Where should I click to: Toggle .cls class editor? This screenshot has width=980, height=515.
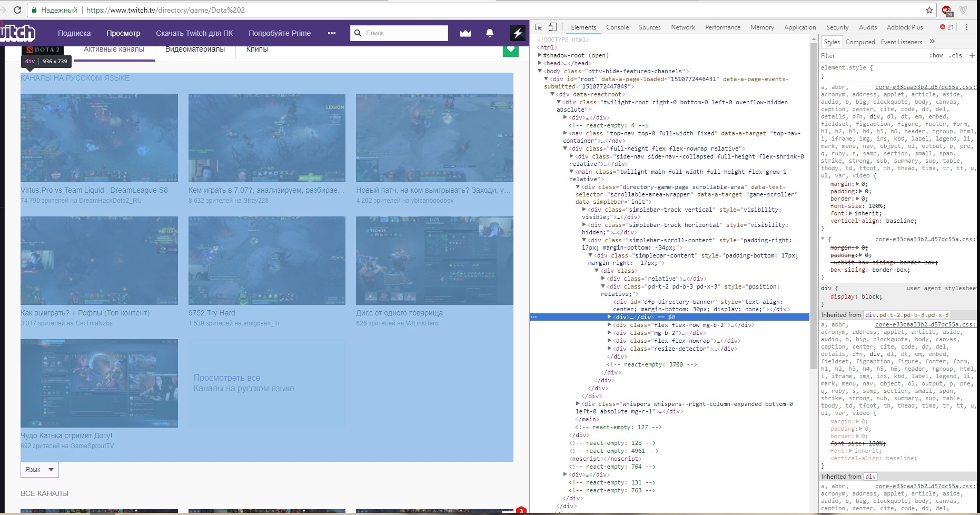956,55
